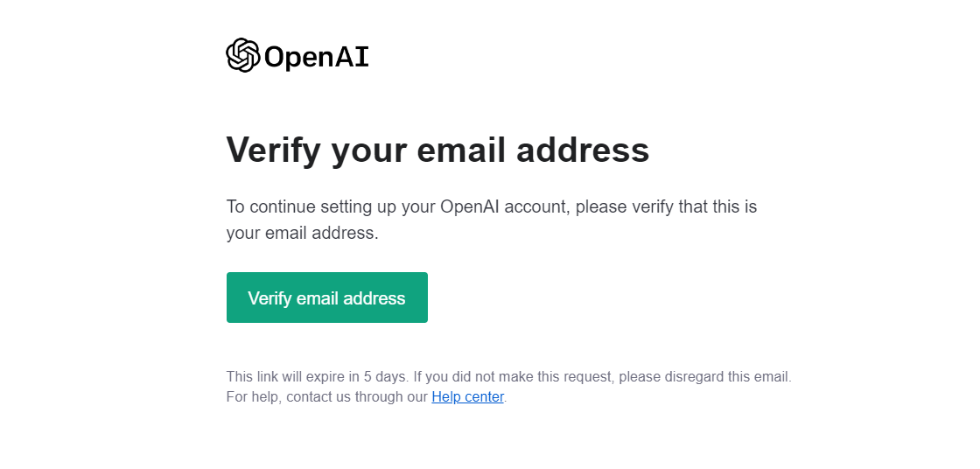Click the 'To continue setting up' paragraph line
980x469 pixels.
491,207
